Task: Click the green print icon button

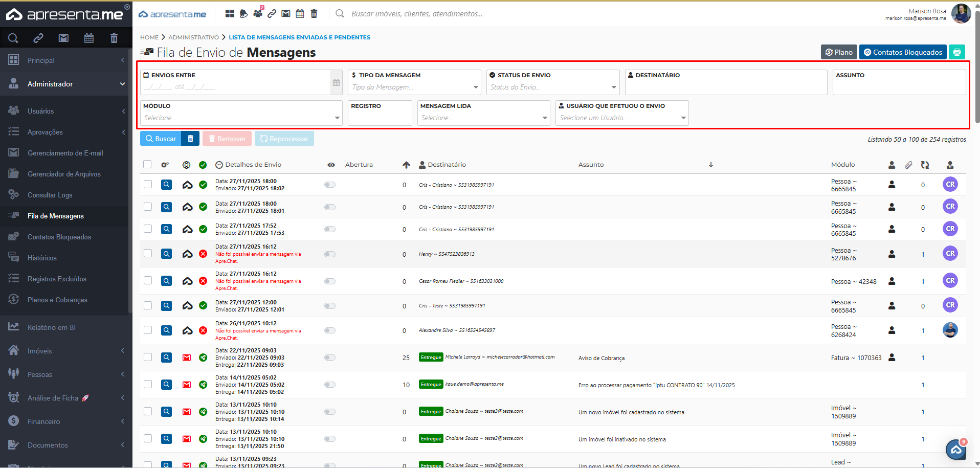Action: click(956, 52)
